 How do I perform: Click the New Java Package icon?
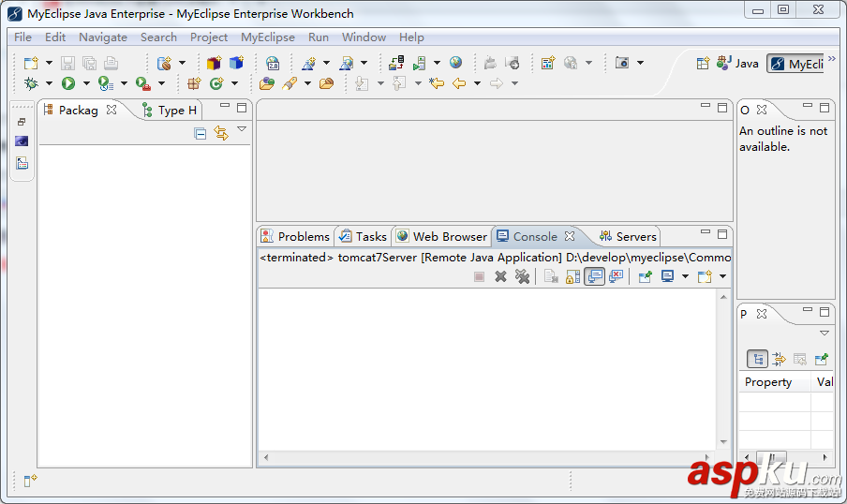tap(194, 83)
